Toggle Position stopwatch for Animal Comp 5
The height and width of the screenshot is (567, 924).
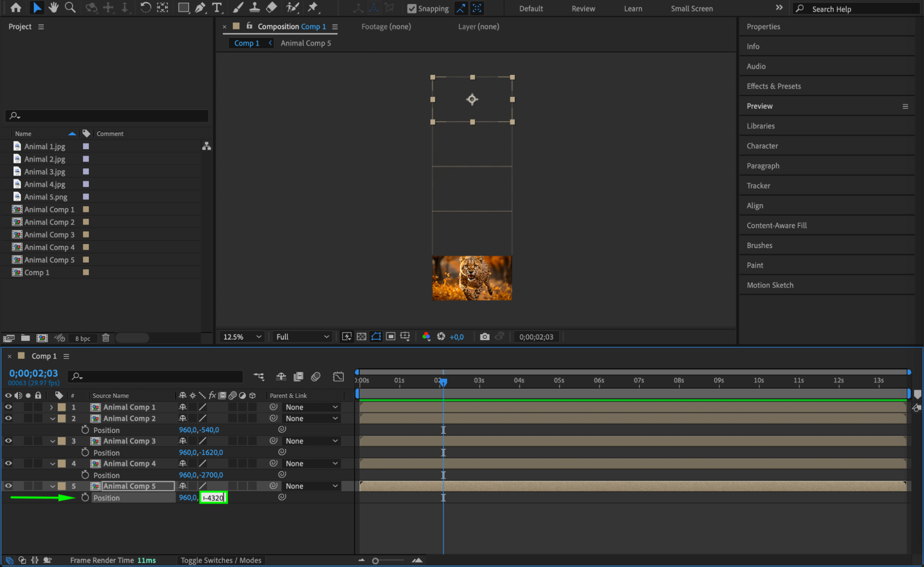click(85, 498)
